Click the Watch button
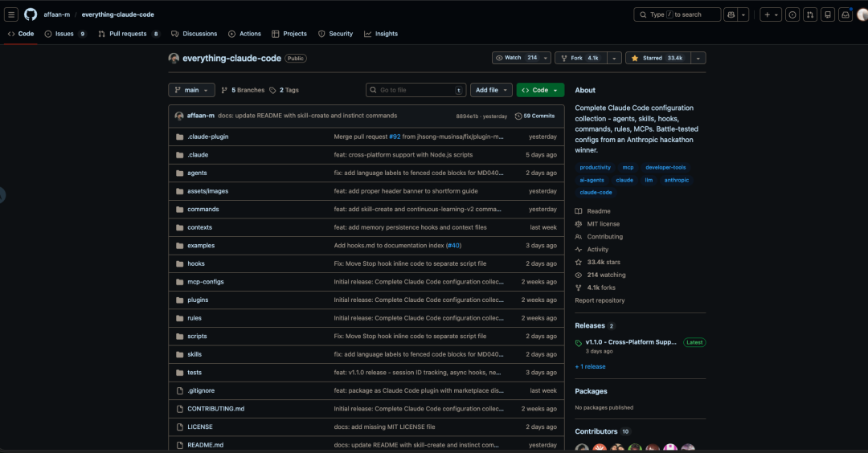The image size is (868, 453). (516, 58)
